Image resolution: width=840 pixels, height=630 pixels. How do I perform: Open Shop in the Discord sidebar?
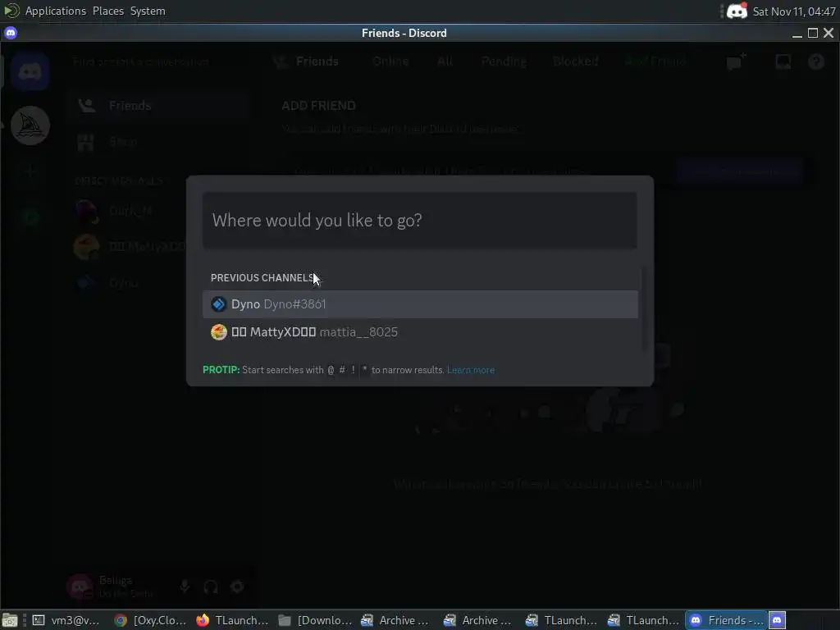coord(159,142)
